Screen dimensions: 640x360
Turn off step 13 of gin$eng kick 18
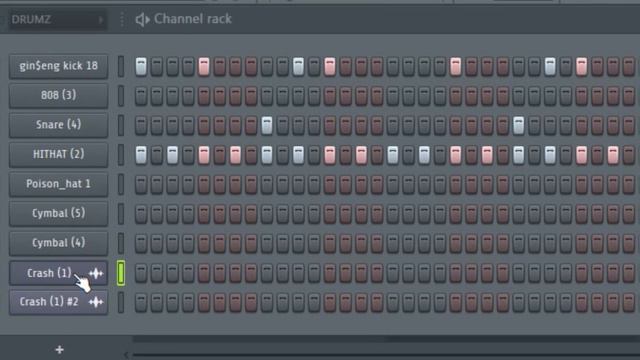(330, 66)
